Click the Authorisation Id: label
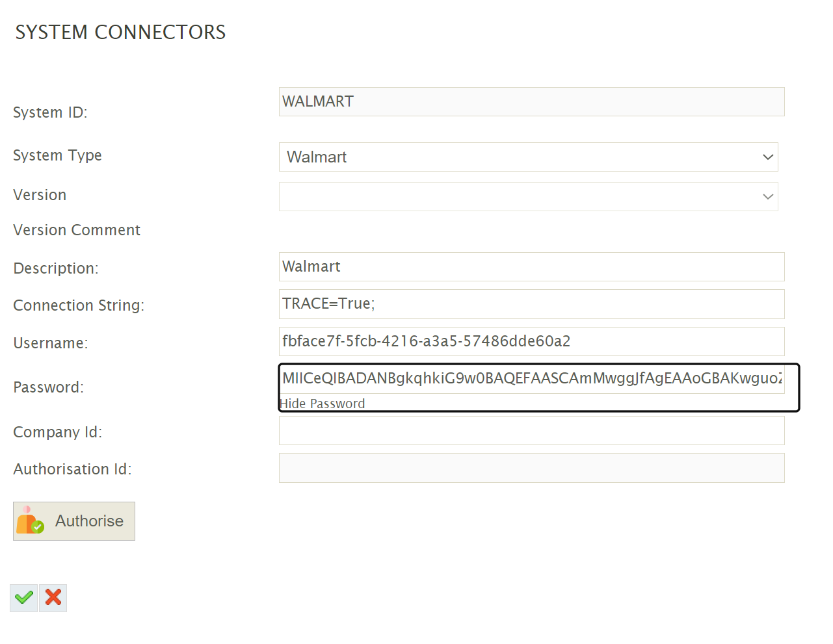833x644 pixels. (x=72, y=469)
